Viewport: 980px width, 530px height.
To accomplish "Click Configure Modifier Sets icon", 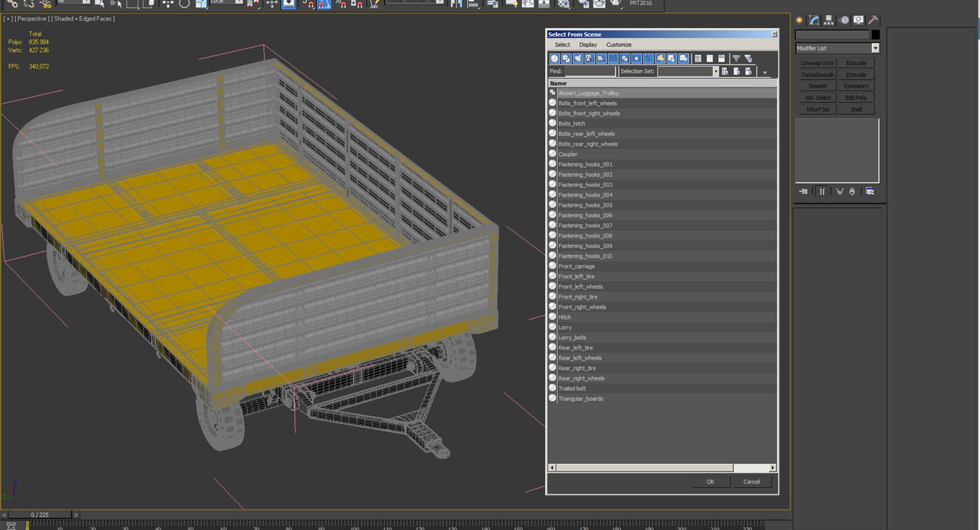I will (870, 191).
